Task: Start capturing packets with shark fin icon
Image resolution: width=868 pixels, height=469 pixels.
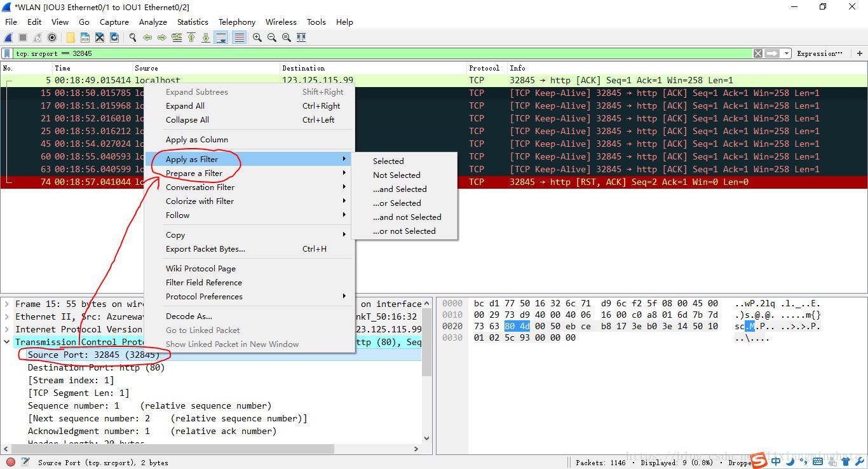Action: click(9, 37)
